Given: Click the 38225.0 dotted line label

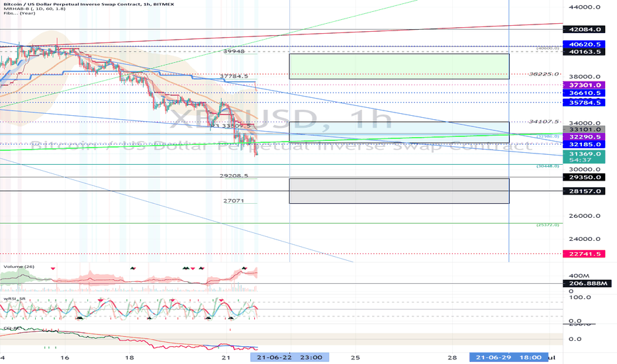Looking at the screenshot, I should 544,74.
